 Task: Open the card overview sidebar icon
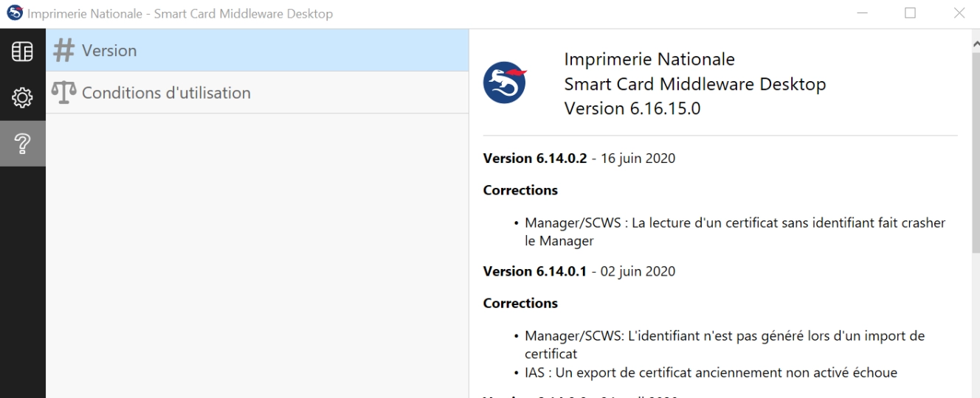pos(22,50)
